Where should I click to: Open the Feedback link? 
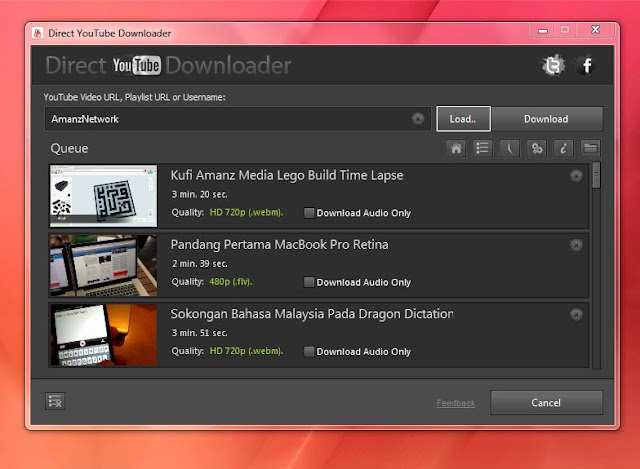(456, 403)
